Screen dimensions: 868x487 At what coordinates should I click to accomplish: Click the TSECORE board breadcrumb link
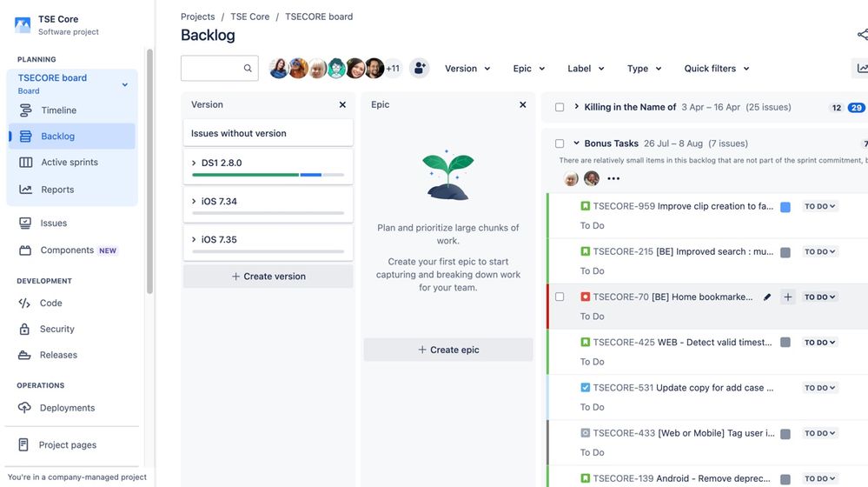point(319,17)
